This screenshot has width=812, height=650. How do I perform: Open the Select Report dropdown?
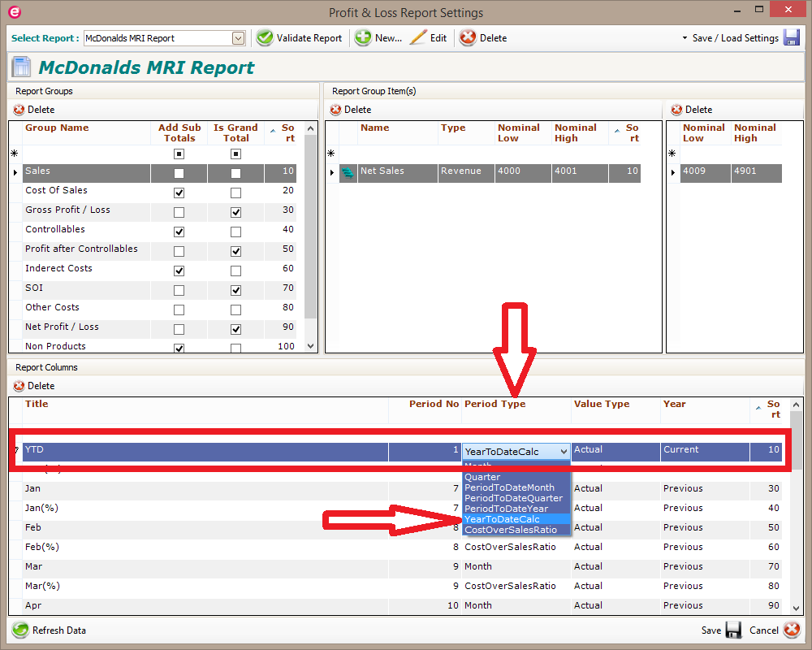click(238, 38)
